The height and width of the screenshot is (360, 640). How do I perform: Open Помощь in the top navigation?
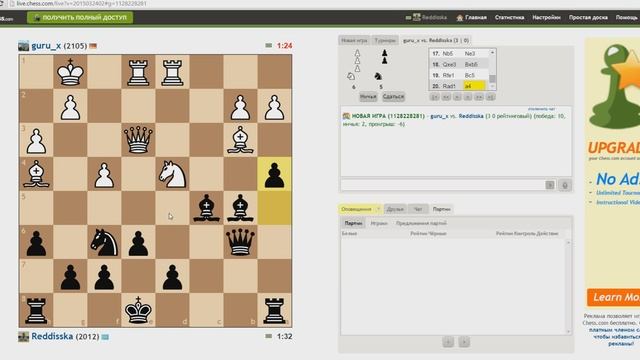[627, 18]
